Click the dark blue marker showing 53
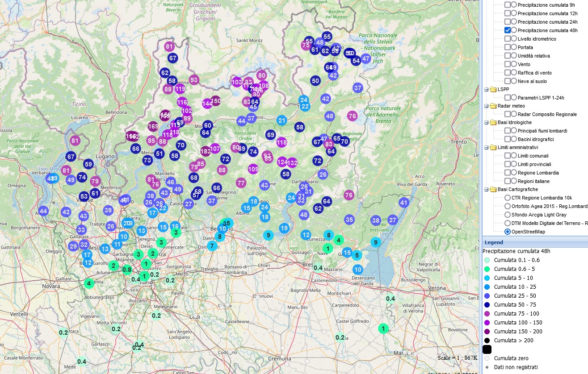 [84, 196]
